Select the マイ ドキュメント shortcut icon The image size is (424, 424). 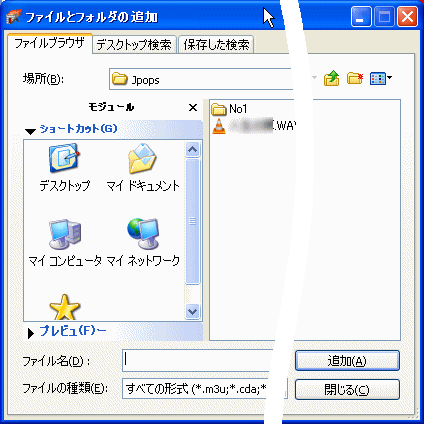142,158
